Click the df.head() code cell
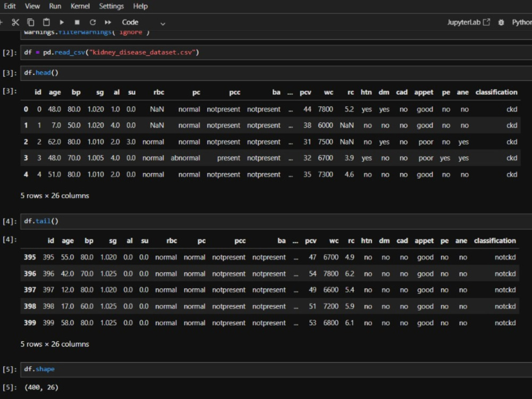 click(276, 73)
